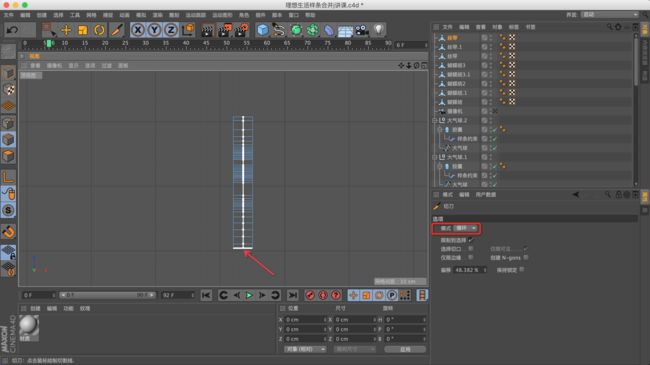The image size is (650, 365).
Task: Enable the Snap magnet icon in left sidebar
Action: (x=8, y=231)
